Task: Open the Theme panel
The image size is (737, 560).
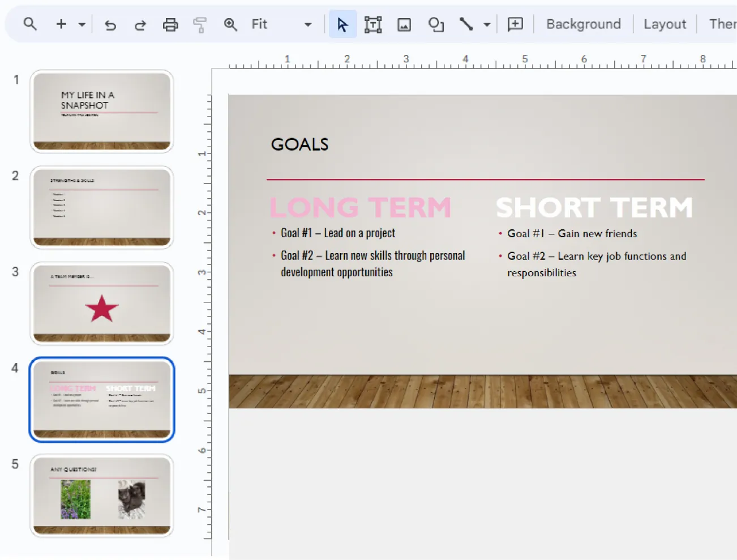Action: point(723,24)
